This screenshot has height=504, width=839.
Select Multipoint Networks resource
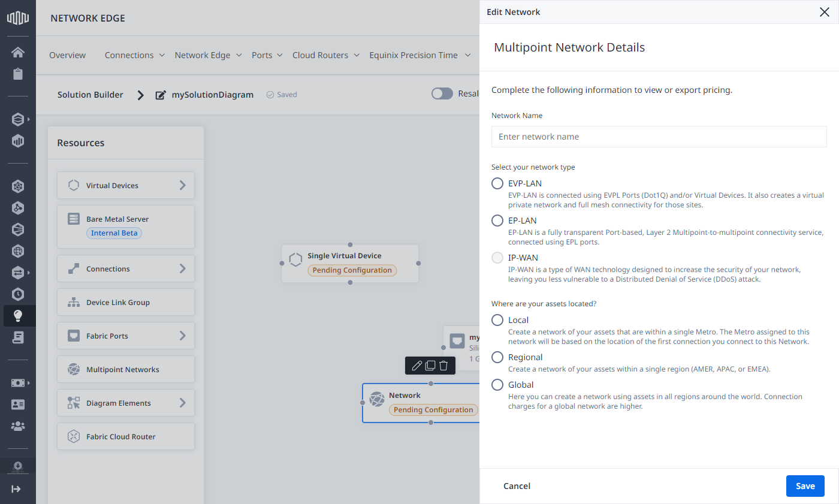tap(126, 370)
